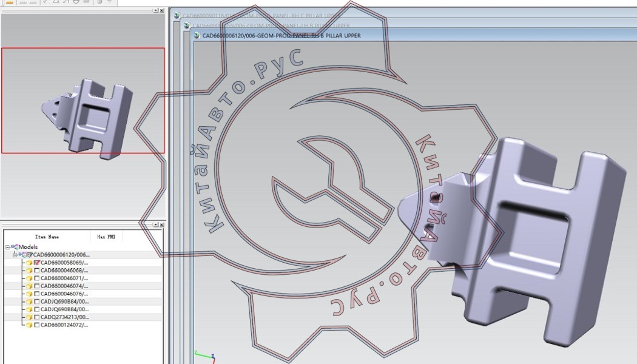Screen dimensions: 637x364
Task: Click the Models root node icon
Action: 15,246
